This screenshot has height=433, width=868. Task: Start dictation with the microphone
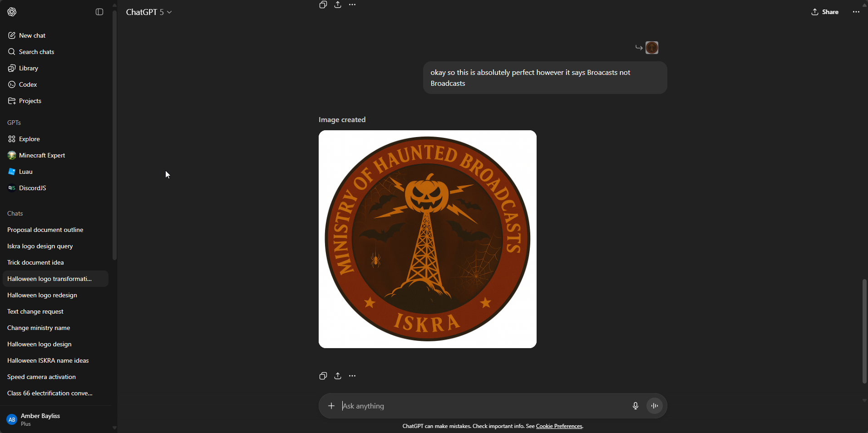635,406
